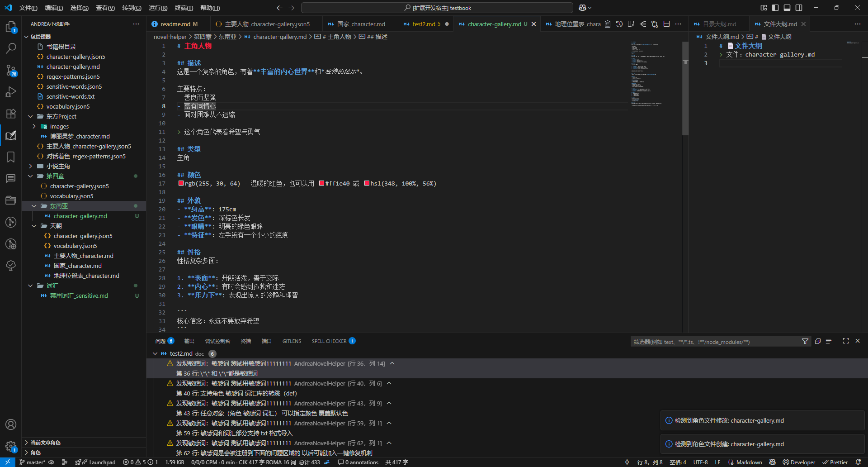868x467 pixels.
Task: Toggle the bottom panel layout button
Action: coord(787,8)
